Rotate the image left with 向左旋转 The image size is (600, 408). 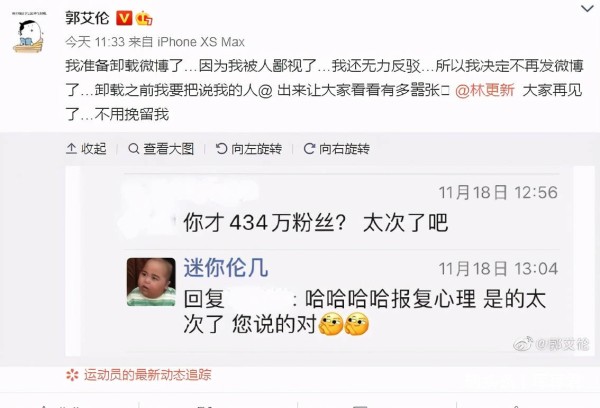[249, 149]
